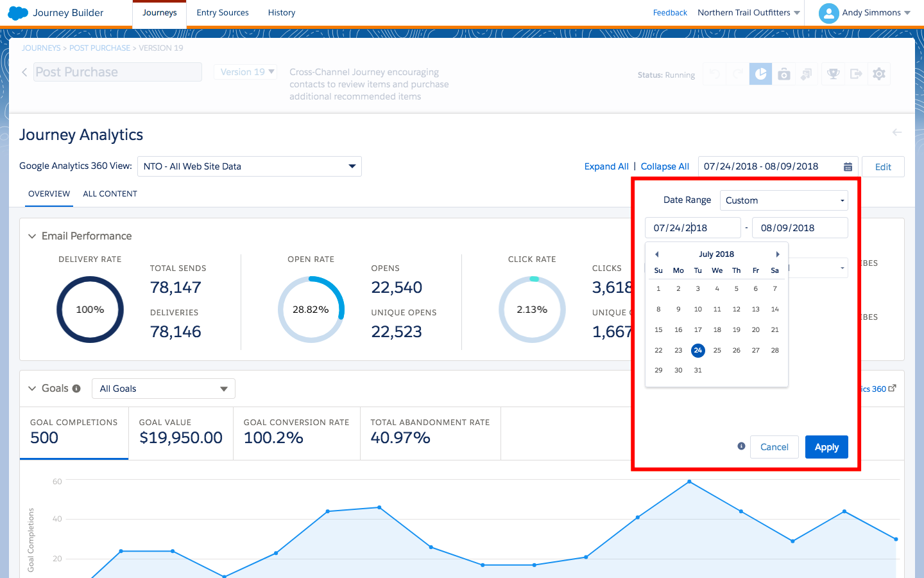The height and width of the screenshot is (578, 924).
Task: Collapse the Goals section
Action: [x=32, y=389]
